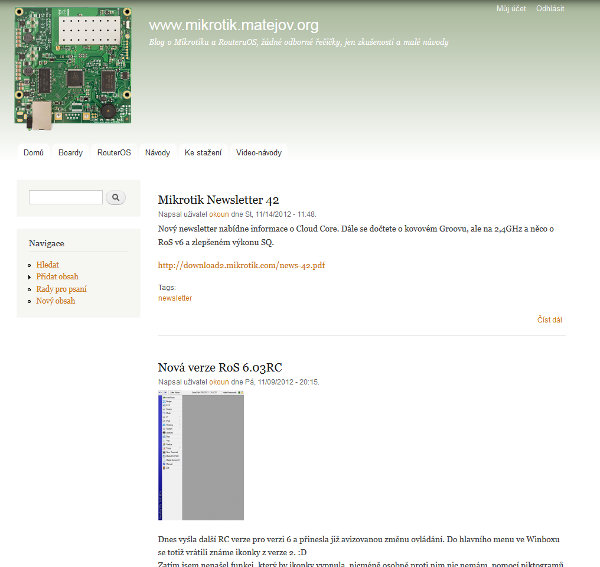Click the newsletter tag
600x567 pixels.
coord(175,298)
